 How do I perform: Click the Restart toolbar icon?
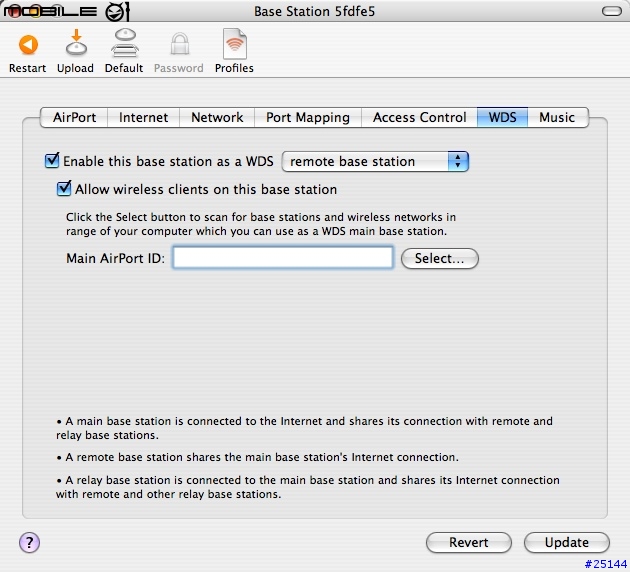coord(28,45)
